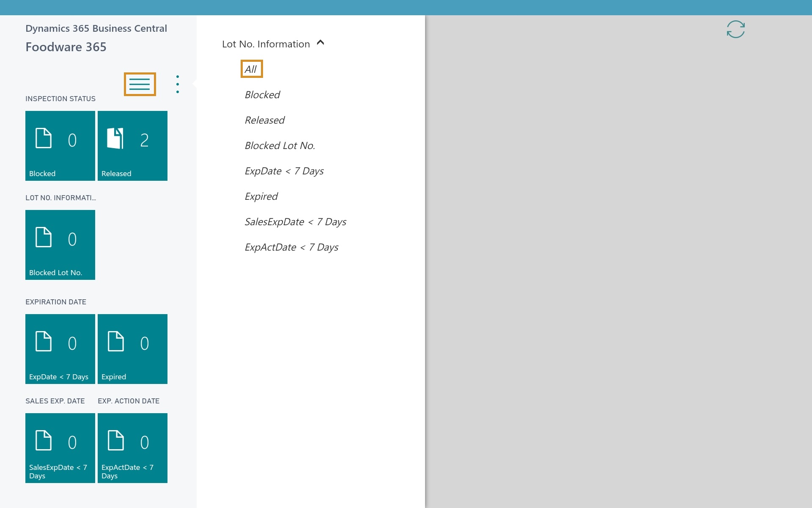This screenshot has width=812, height=508.
Task: Open the Blocked Lot No. tile
Action: click(60, 245)
